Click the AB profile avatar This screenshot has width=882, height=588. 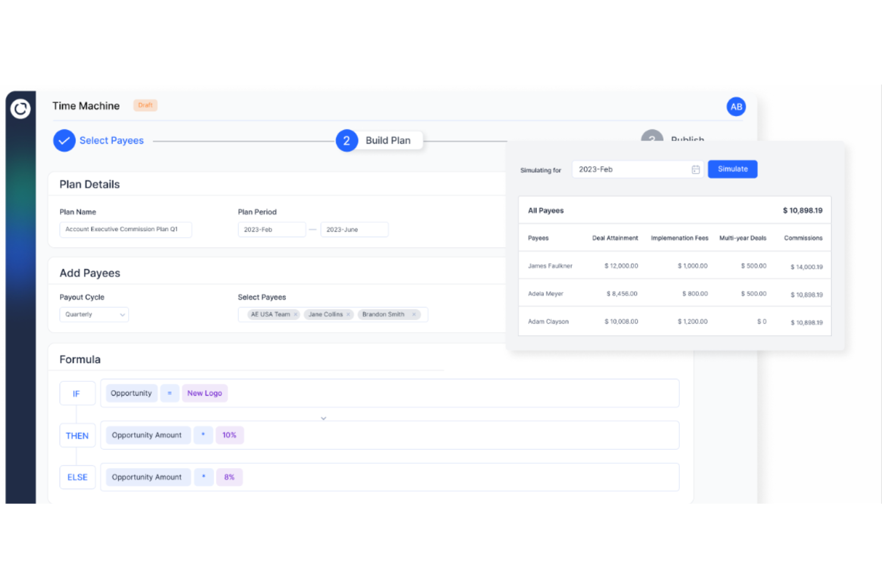(736, 107)
